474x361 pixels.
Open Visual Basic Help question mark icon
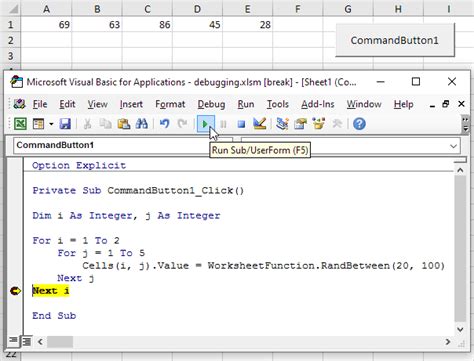point(359,124)
